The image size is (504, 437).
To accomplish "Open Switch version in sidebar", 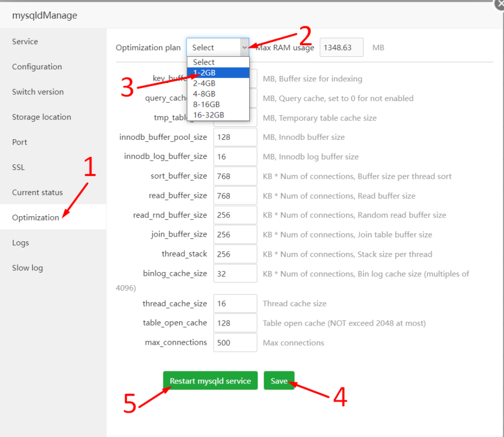I will [38, 92].
